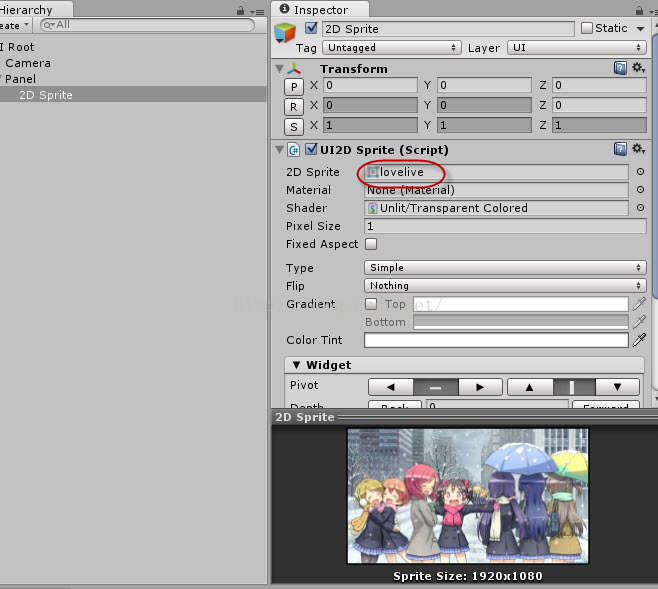Viewport: 658px width, 589px height.
Task: Click the shader icon in Shader field
Action: pos(372,208)
